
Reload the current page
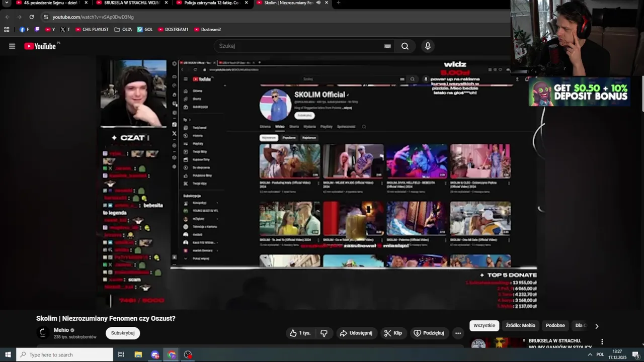coord(31,17)
